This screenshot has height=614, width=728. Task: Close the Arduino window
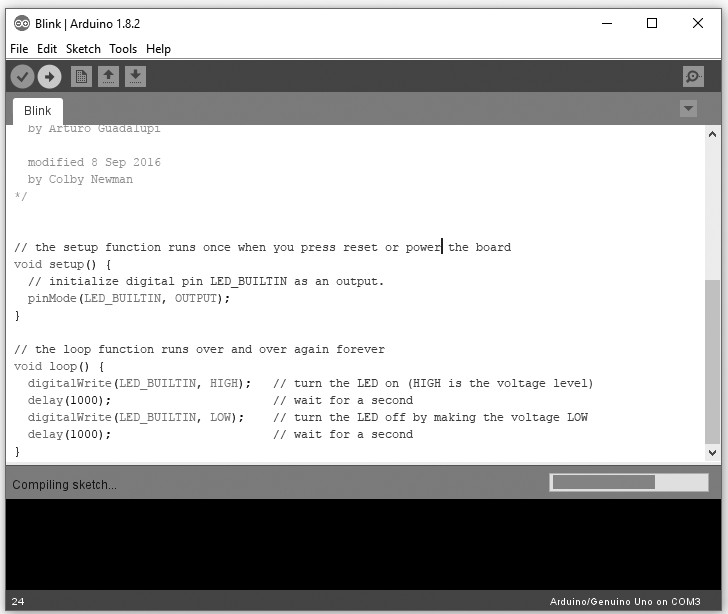tap(697, 23)
